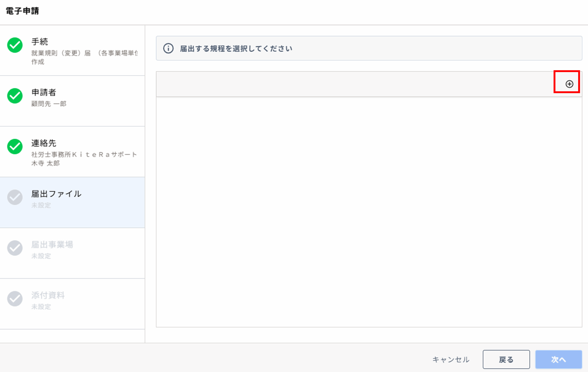The height and width of the screenshot is (372, 588).
Task: Click the 電子申請 page title
Action: tap(22, 11)
